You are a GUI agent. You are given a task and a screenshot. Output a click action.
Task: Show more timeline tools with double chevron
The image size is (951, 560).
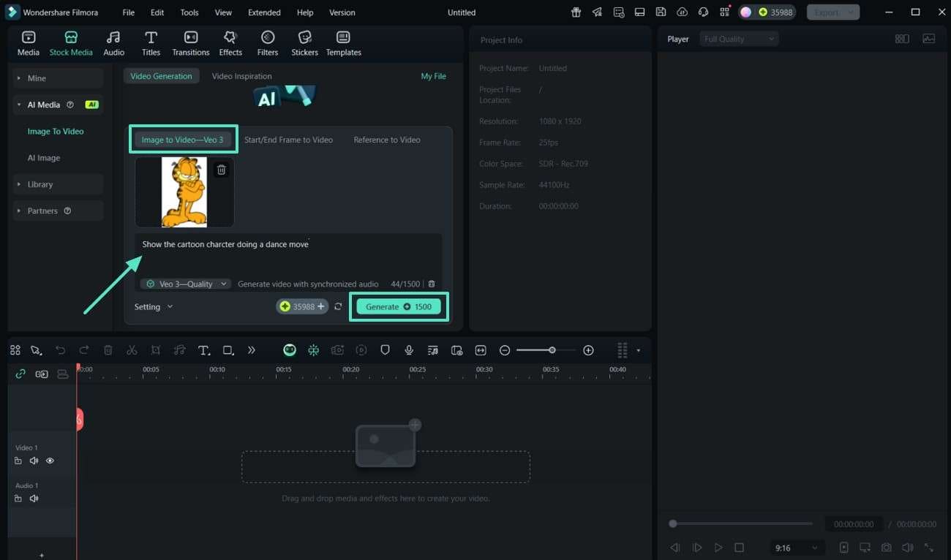click(x=252, y=350)
